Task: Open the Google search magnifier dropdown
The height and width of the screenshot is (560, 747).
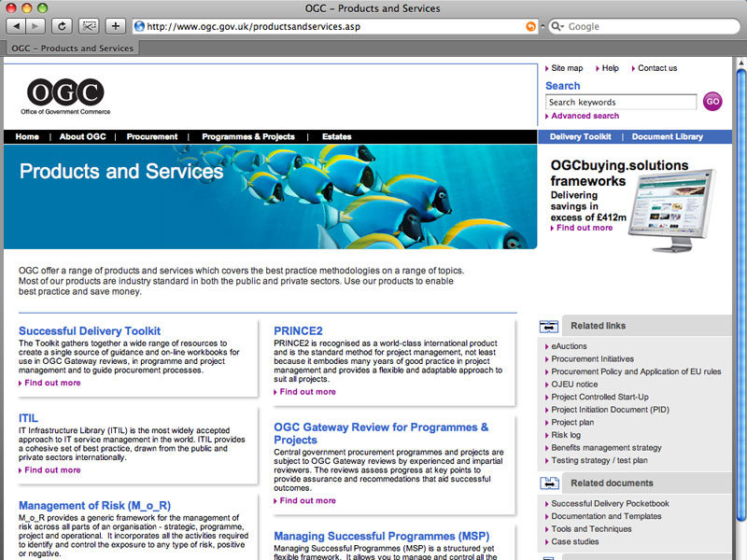Action: coord(557,26)
